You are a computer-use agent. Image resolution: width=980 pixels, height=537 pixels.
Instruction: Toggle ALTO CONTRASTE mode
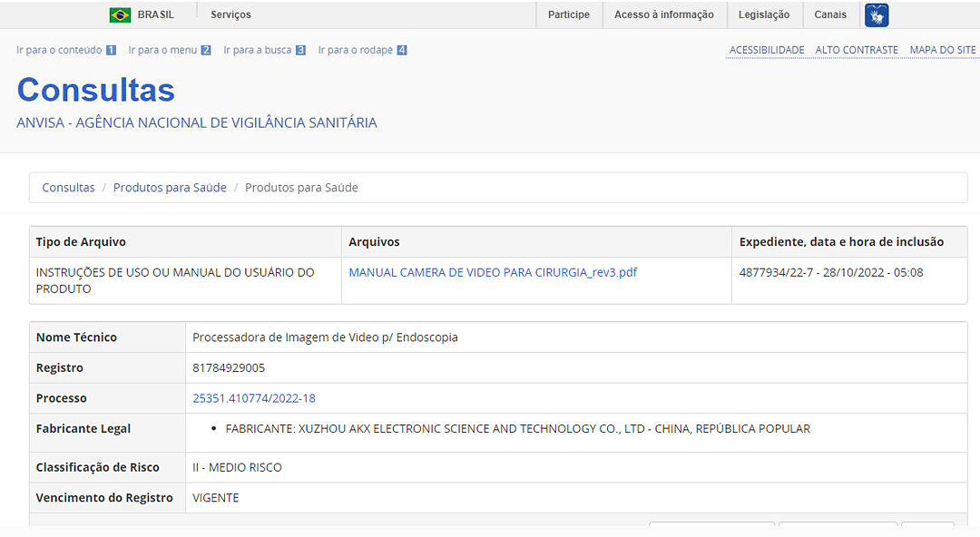857,50
